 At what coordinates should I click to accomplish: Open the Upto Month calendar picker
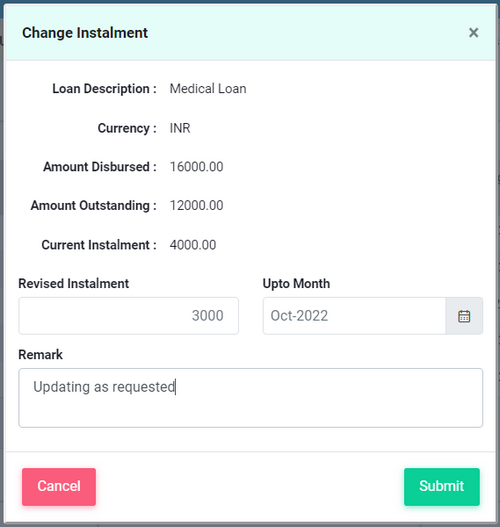click(x=464, y=316)
